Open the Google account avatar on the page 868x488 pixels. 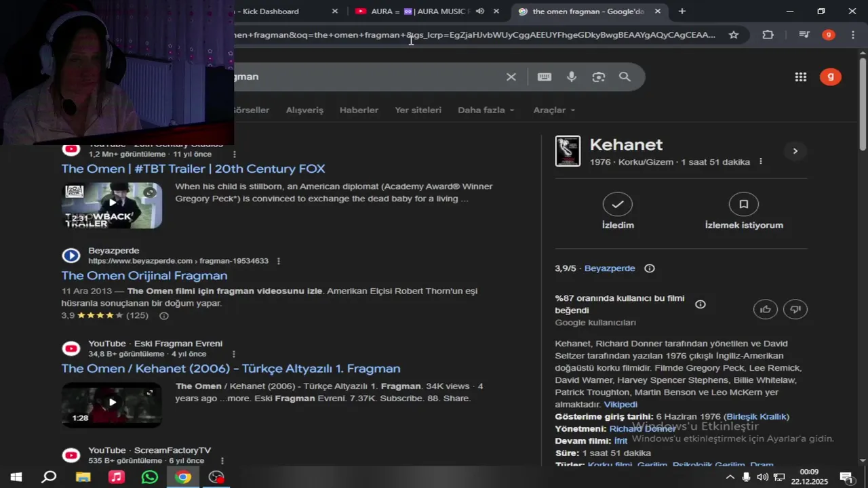click(x=831, y=77)
